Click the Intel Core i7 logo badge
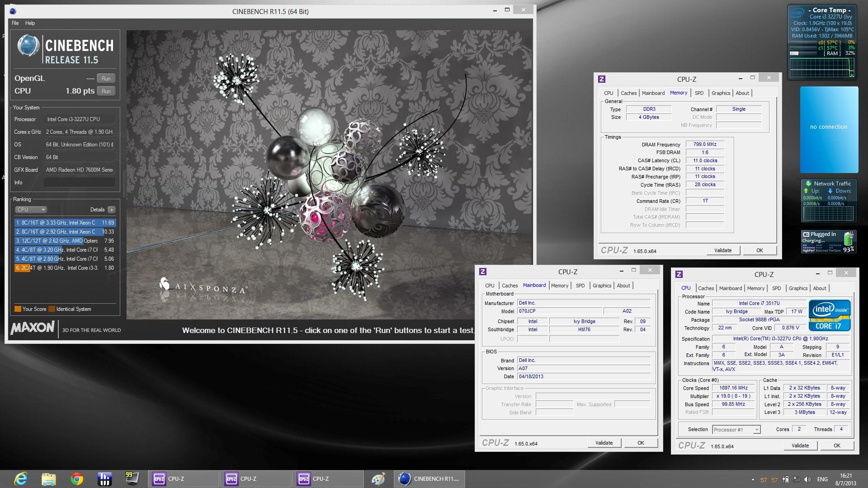This screenshot has height=488, width=868. 830,315
